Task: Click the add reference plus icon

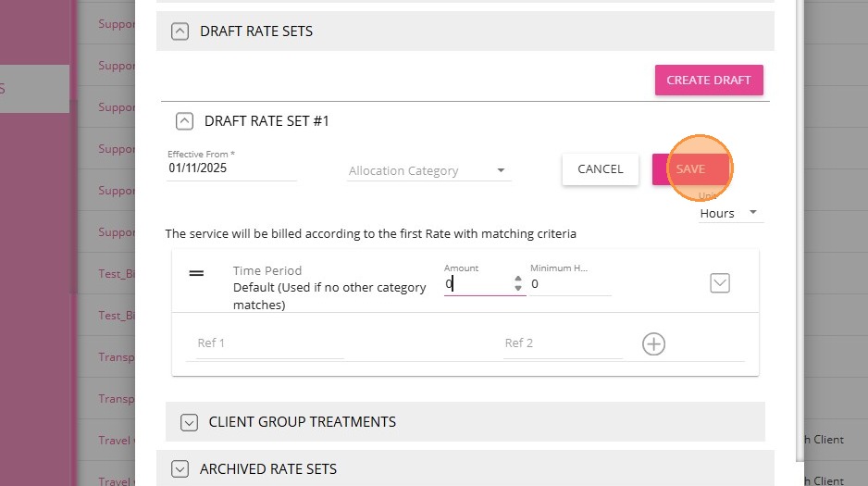Action: point(653,344)
